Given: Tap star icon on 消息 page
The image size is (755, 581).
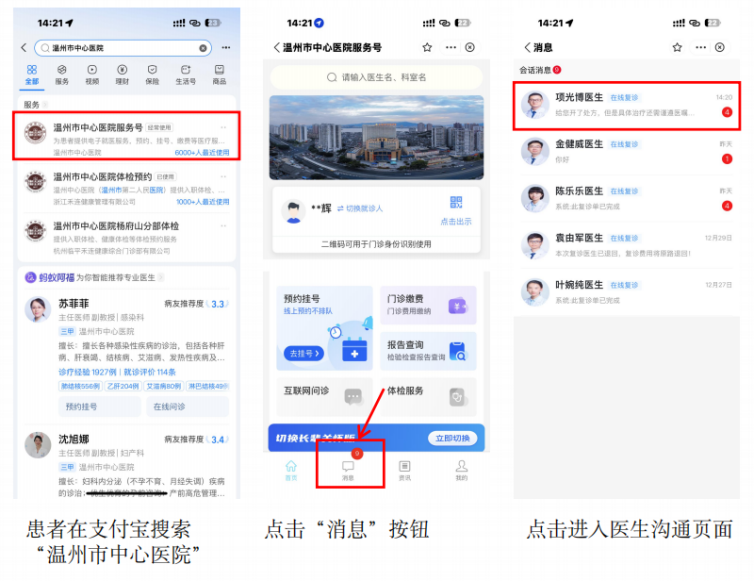Looking at the screenshot, I should pos(677,47).
